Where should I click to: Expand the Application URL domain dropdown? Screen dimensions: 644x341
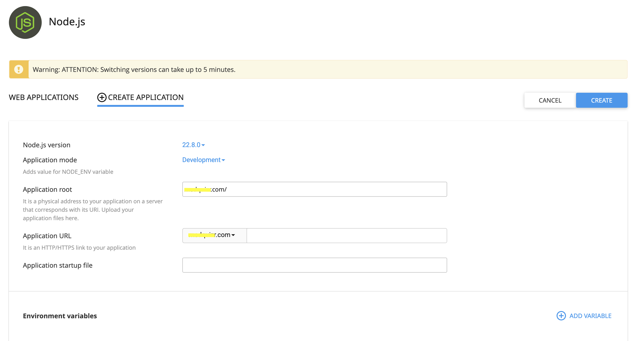point(214,235)
